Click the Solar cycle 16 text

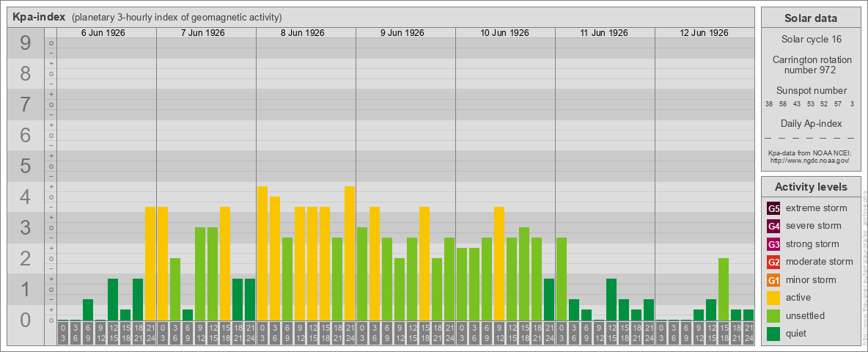tap(811, 40)
